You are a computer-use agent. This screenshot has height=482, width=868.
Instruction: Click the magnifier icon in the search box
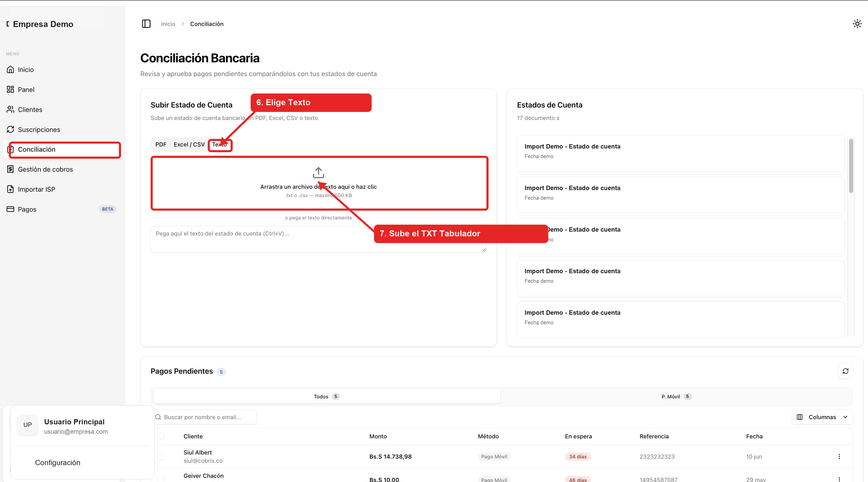tap(158, 417)
